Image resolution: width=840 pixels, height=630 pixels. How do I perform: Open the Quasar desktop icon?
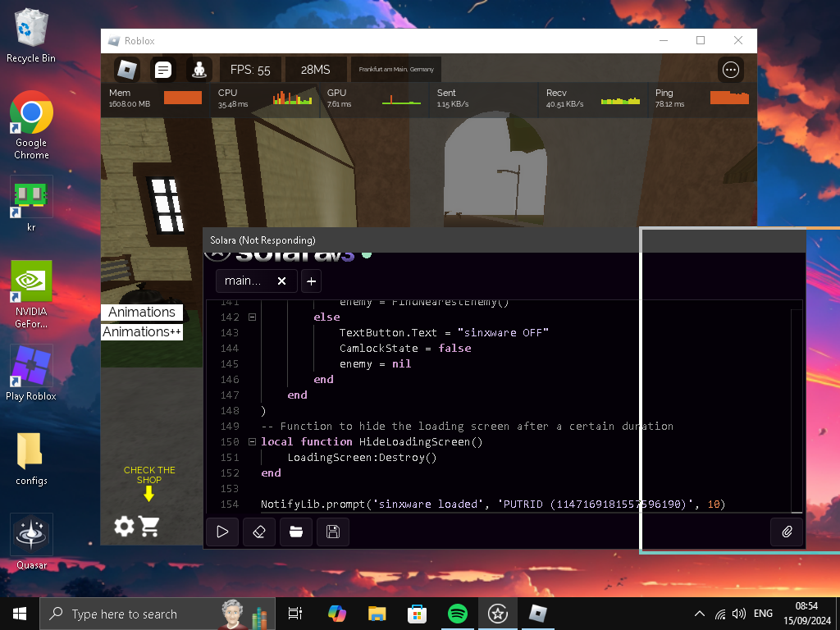click(x=31, y=541)
